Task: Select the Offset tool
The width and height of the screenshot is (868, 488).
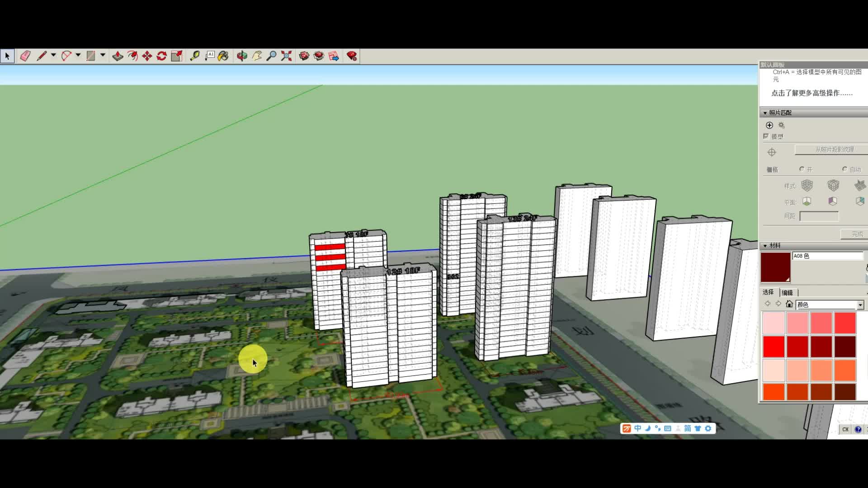Action: click(x=132, y=56)
